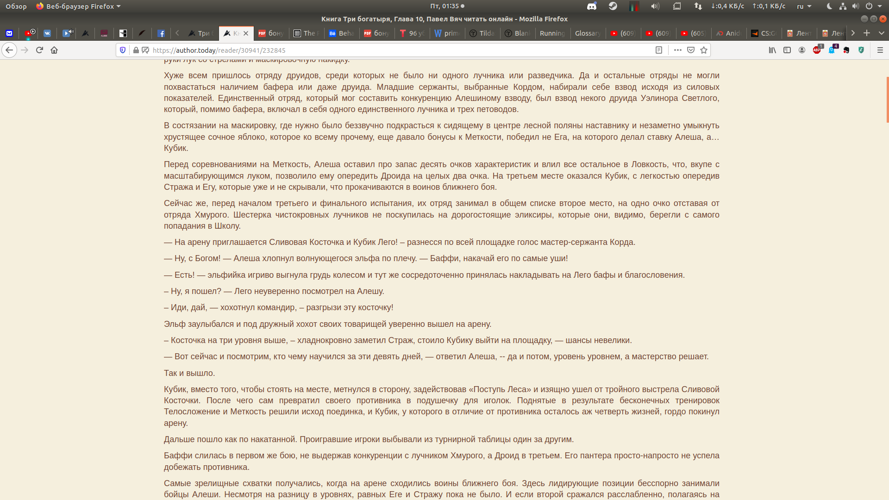This screenshot has height=500, width=889.
Task: Toggle the Firefox sidebar
Action: (x=787, y=50)
